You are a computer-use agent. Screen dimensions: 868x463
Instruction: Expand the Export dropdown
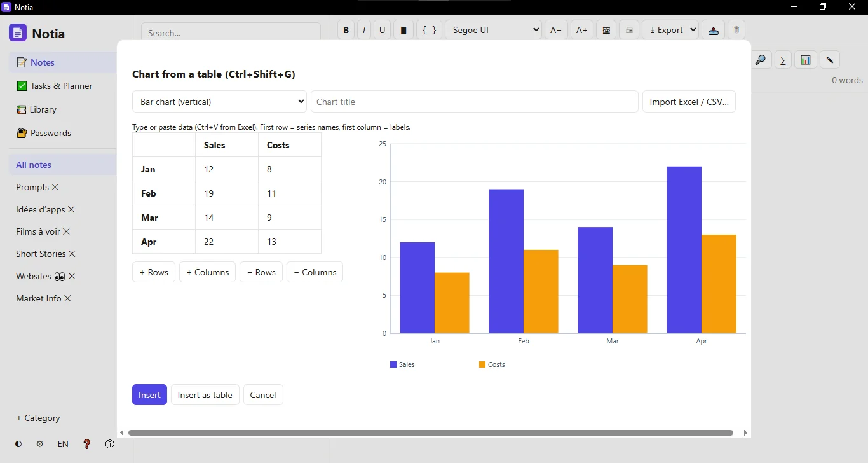(x=670, y=30)
